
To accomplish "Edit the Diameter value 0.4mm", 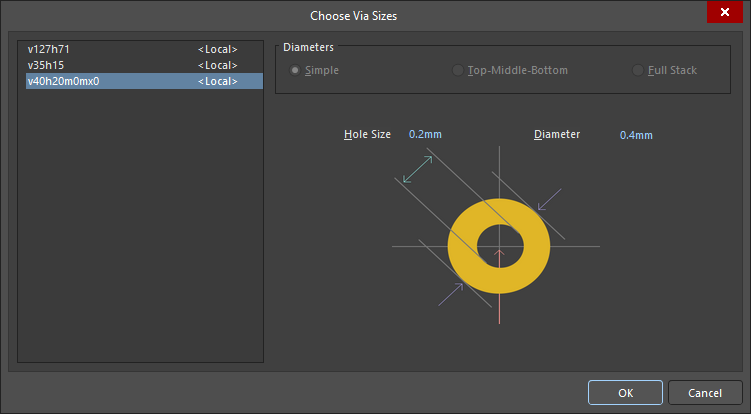I will pyautogui.click(x=636, y=134).
